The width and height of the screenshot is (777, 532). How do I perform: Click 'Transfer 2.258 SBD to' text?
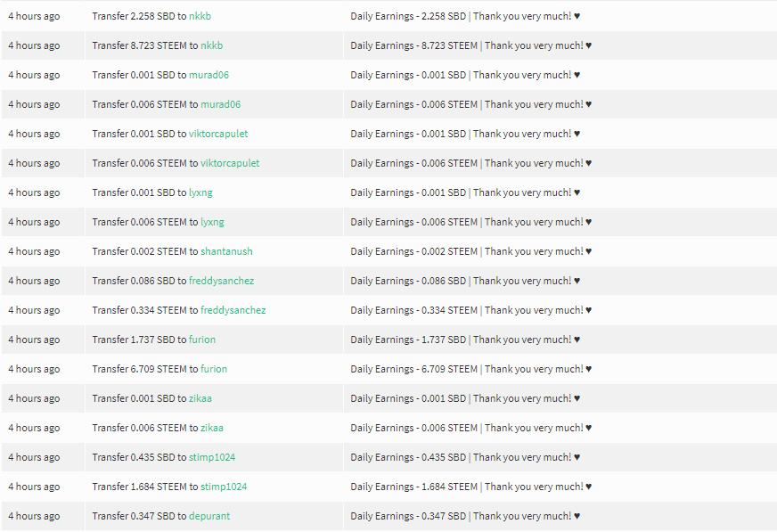point(139,16)
